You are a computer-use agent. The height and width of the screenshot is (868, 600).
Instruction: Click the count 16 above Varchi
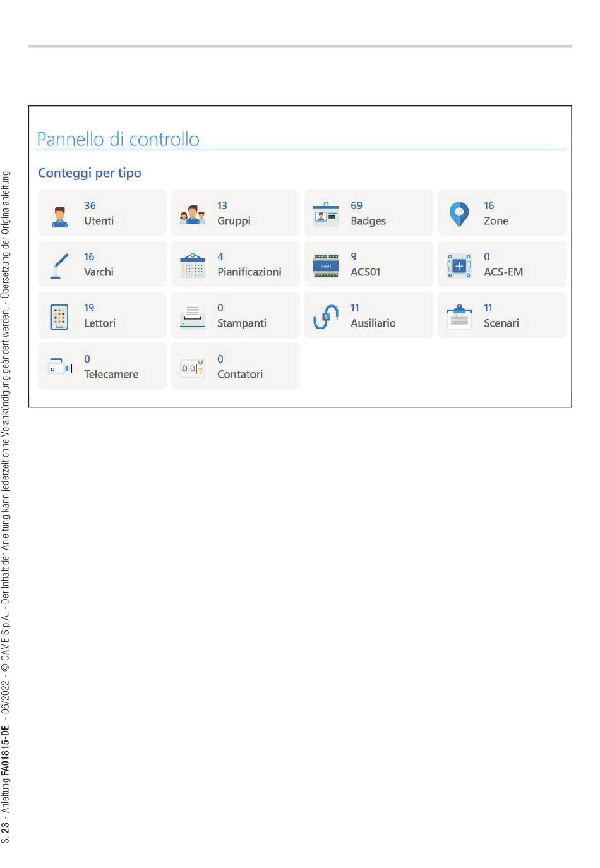click(x=89, y=257)
